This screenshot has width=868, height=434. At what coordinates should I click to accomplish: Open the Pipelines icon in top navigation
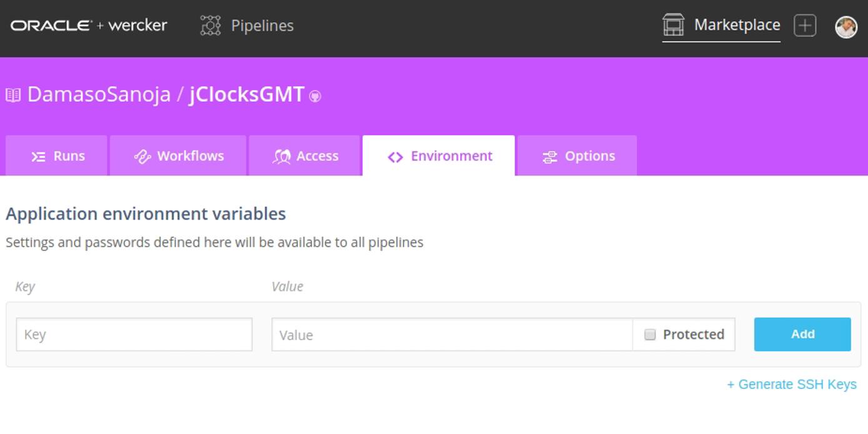209,25
